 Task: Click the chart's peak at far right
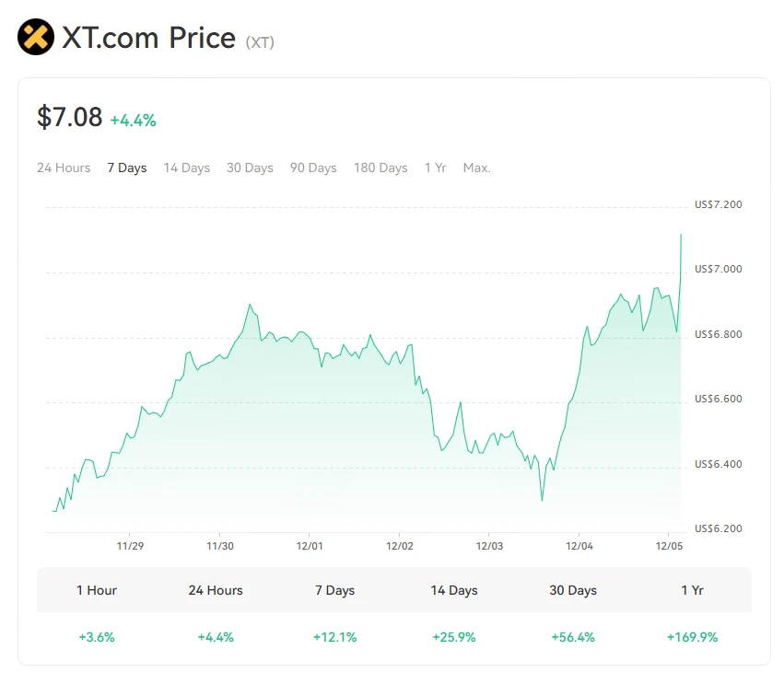pos(681,236)
